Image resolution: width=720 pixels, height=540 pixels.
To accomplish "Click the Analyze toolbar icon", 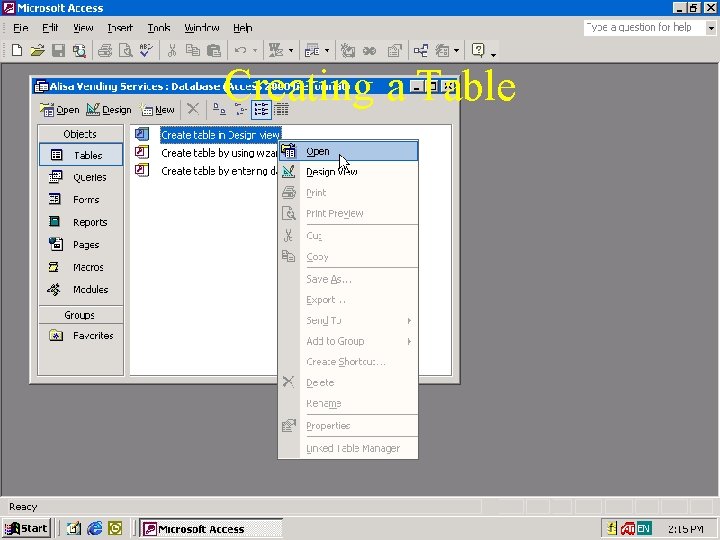I will click(312, 50).
